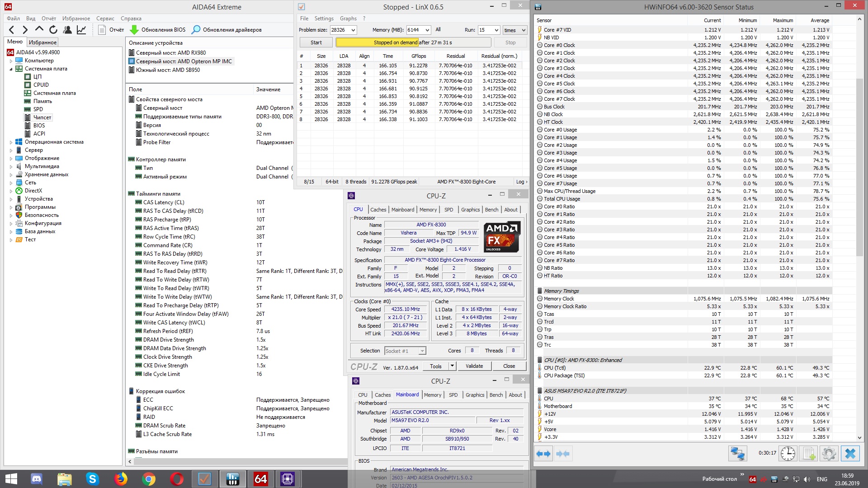868x488 pixels.
Task: Open the LinX Problem size dropdown
Action: pyautogui.click(x=353, y=30)
